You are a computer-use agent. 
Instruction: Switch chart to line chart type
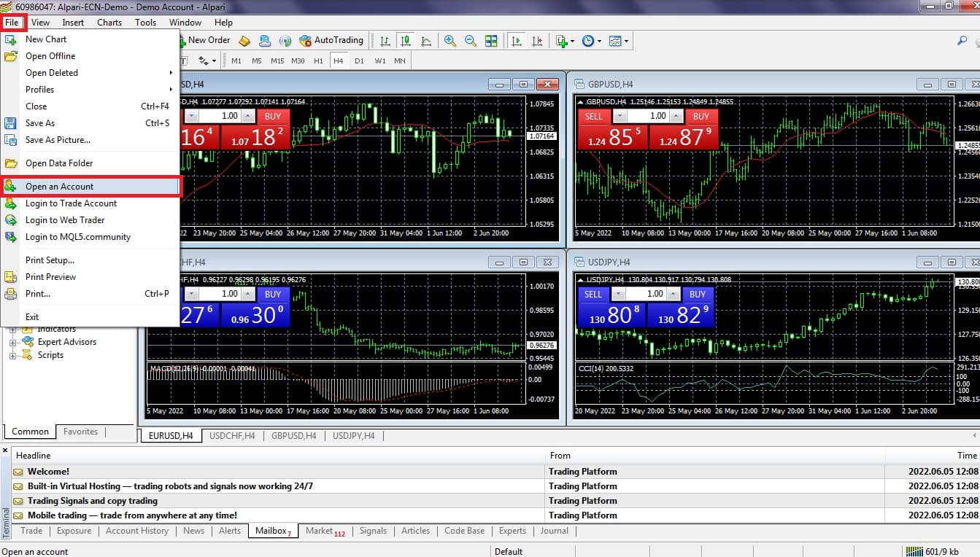point(425,41)
